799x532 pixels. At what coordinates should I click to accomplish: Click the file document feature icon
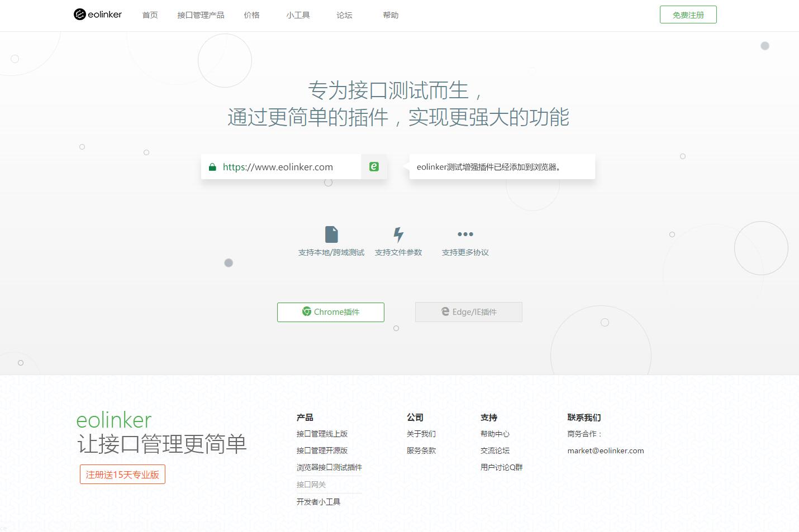pyautogui.click(x=331, y=234)
